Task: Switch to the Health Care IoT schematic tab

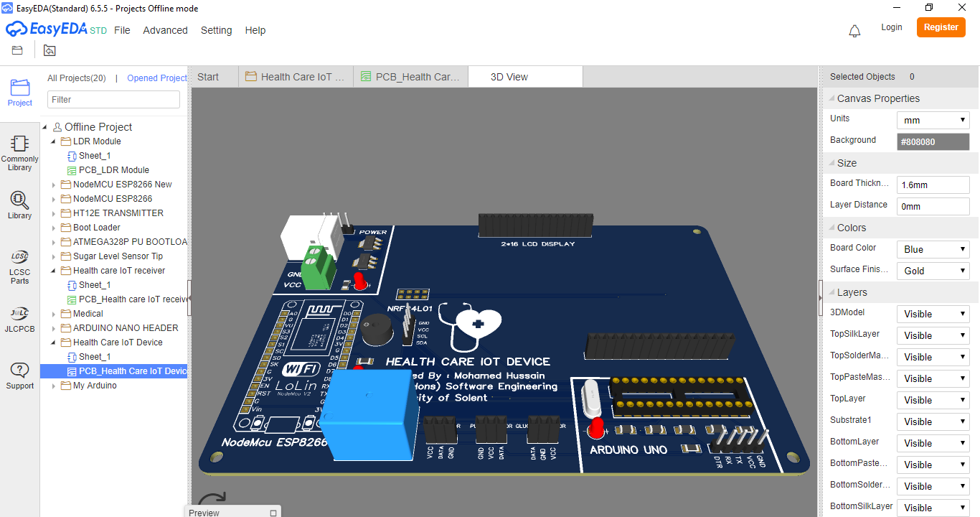Action: (x=296, y=77)
